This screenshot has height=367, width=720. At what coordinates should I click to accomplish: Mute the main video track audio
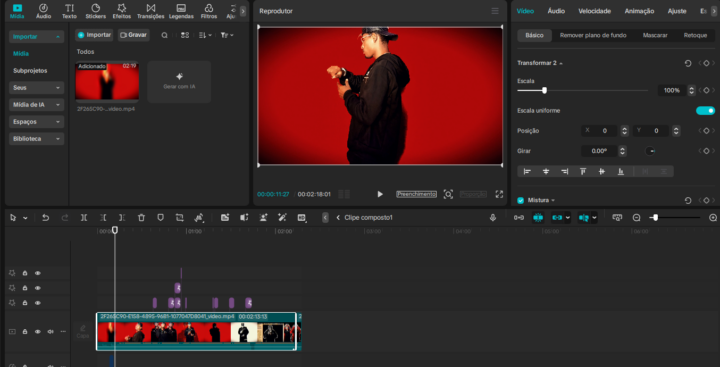51,332
